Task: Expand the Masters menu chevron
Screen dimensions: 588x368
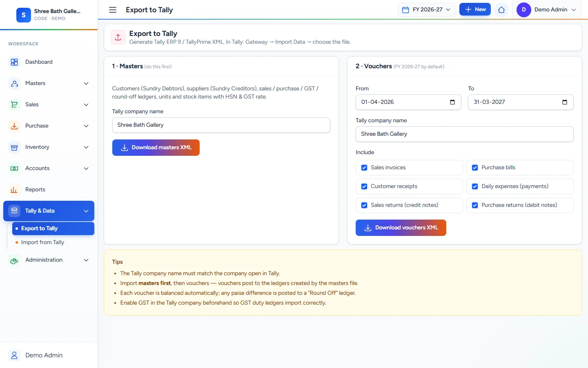Action: [x=86, y=83]
